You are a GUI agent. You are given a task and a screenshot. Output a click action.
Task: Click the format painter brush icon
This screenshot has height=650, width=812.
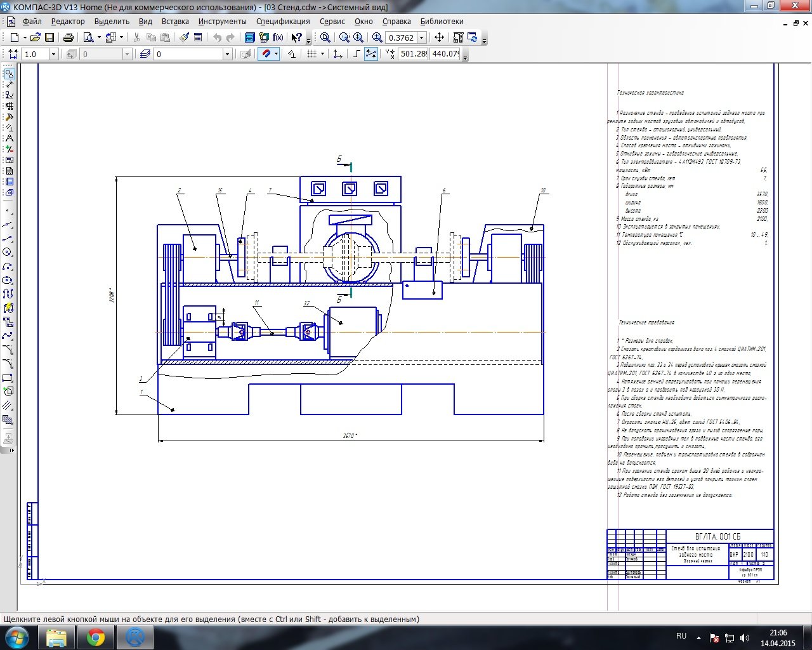(x=184, y=37)
